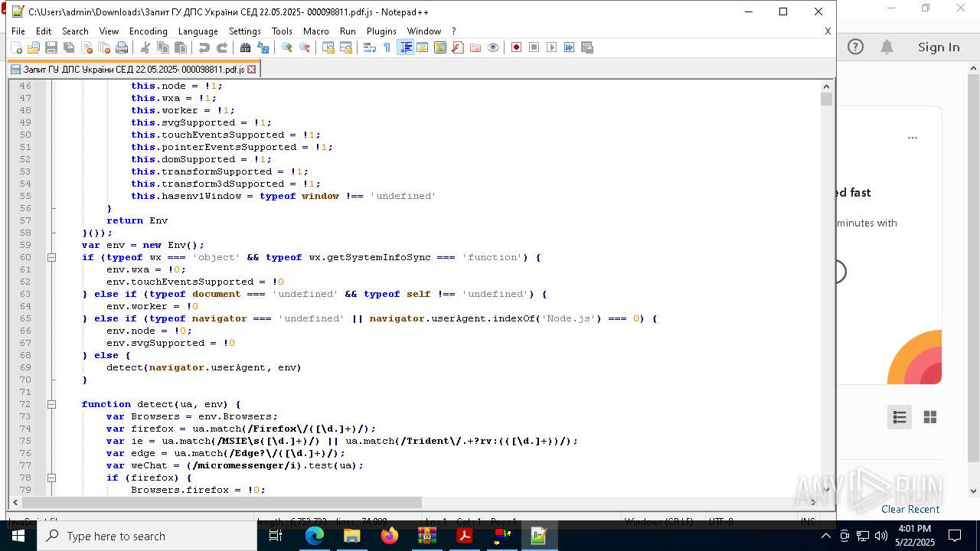This screenshot has width=980, height=551.
Task: Click Run Macro Multiple Times icon
Action: [570, 47]
